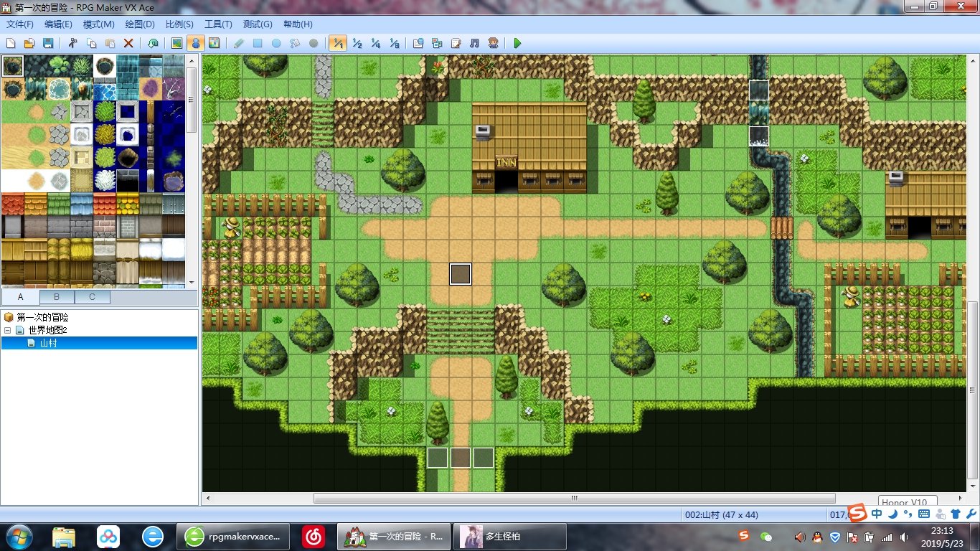Click the map horizontal scrollbar thumb

click(574, 498)
